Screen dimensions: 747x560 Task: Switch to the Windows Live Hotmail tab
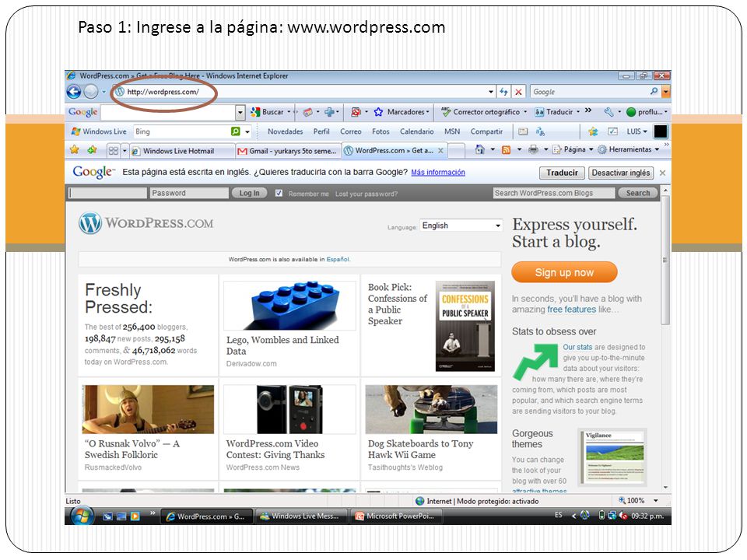click(x=182, y=151)
